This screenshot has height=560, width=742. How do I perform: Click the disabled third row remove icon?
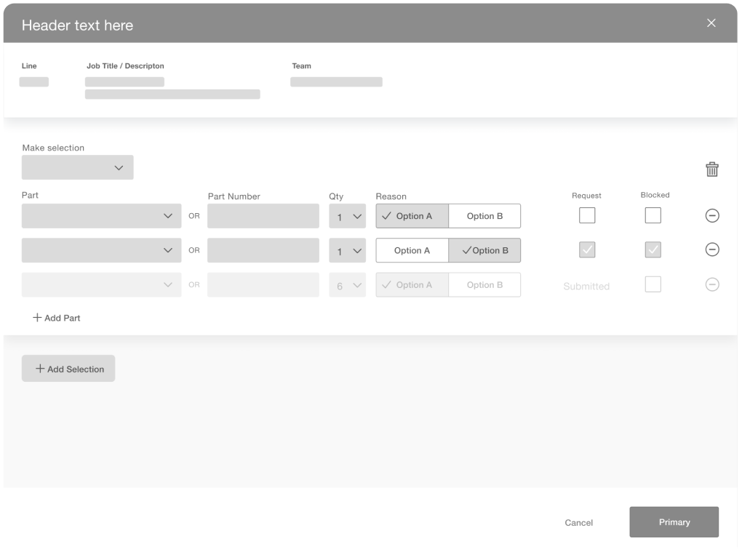(x=712, y=284)
